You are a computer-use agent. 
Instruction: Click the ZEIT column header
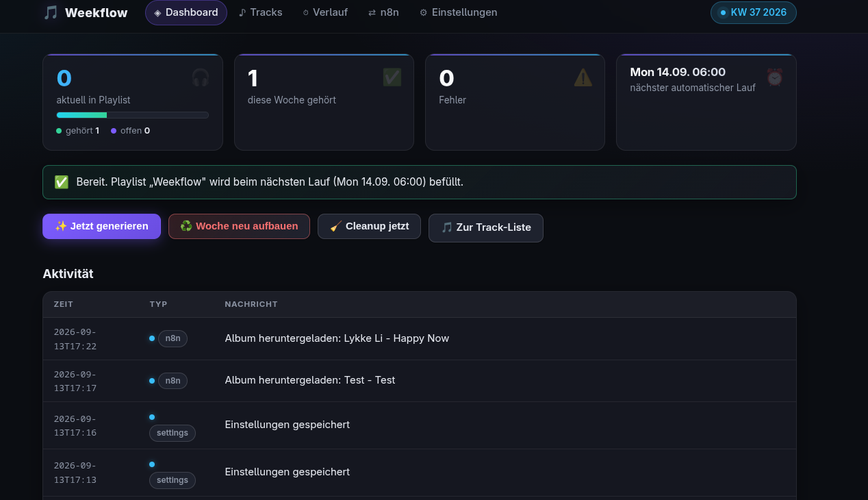[64, 304]
